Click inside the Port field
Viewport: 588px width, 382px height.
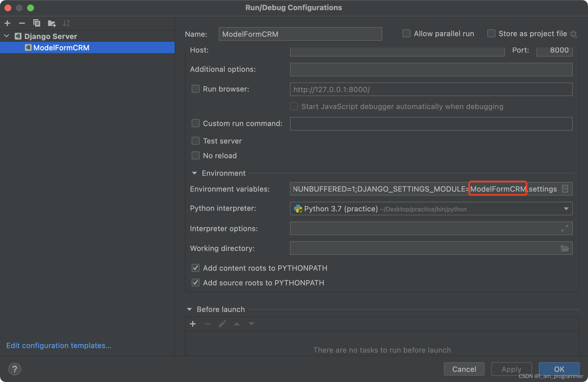pos(554,50)
